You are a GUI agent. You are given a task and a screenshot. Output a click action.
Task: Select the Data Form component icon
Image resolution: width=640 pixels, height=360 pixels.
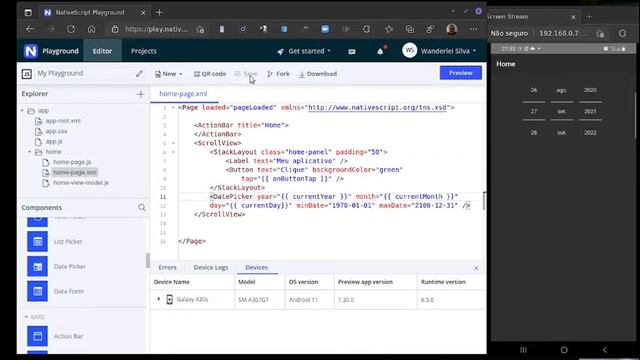pos(38,291)
